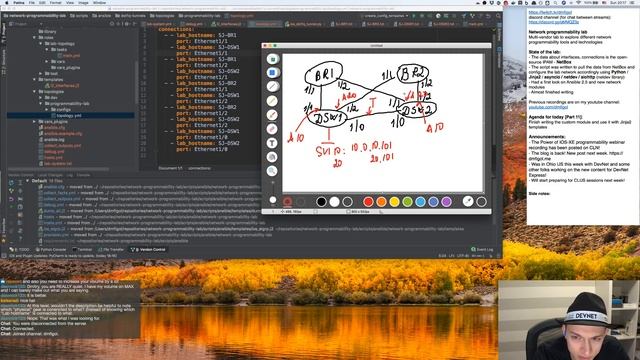The image size is (640, 360).
Task: Click the search magnifier in PyCharm toolbar
Action: click(498, 16)
